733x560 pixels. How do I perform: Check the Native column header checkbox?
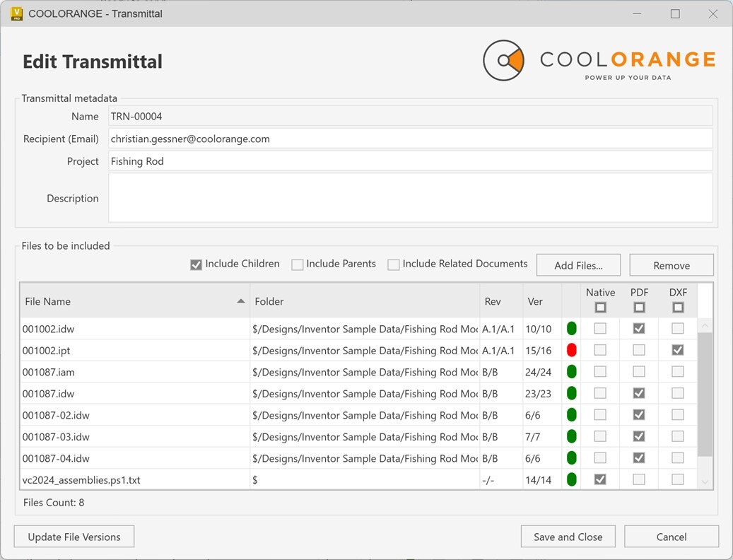click(600, 307)
